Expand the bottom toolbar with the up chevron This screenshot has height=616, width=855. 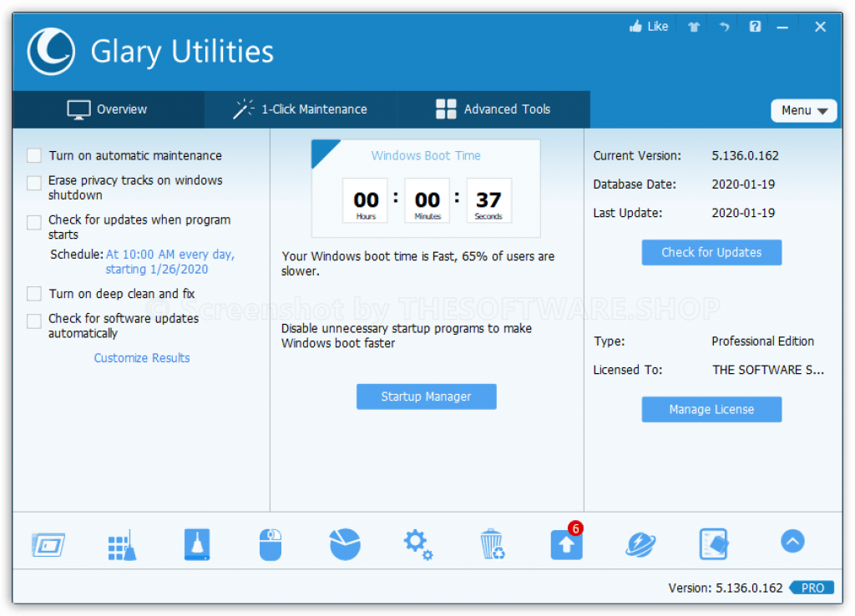coord(792,542)
